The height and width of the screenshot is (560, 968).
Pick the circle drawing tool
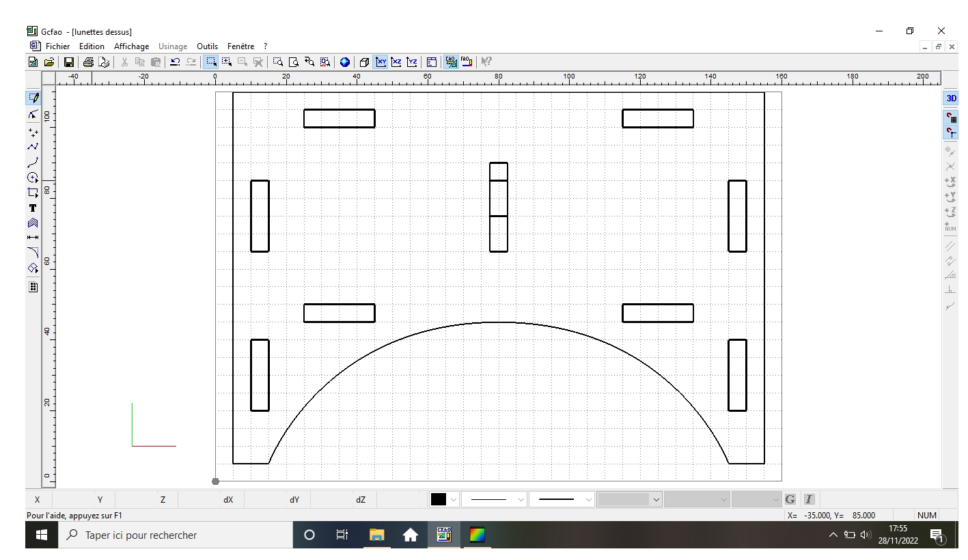coord(32,177)
